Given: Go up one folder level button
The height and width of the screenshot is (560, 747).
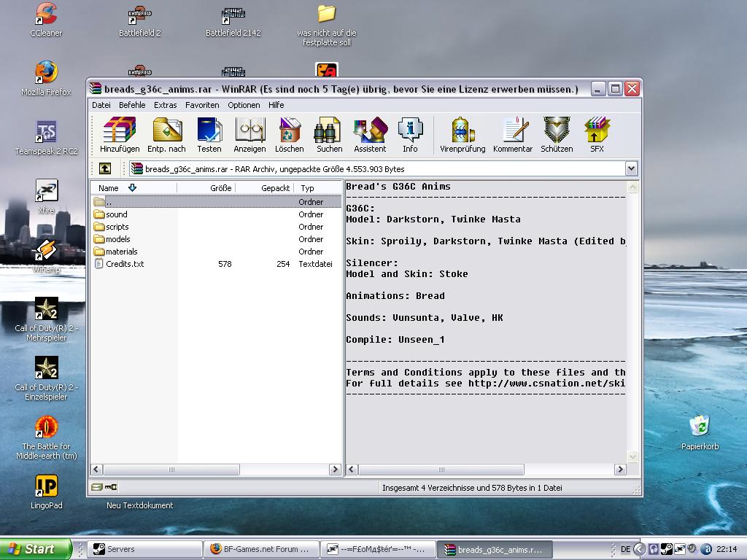Looking at the screenshot, I should click(105, 168).
